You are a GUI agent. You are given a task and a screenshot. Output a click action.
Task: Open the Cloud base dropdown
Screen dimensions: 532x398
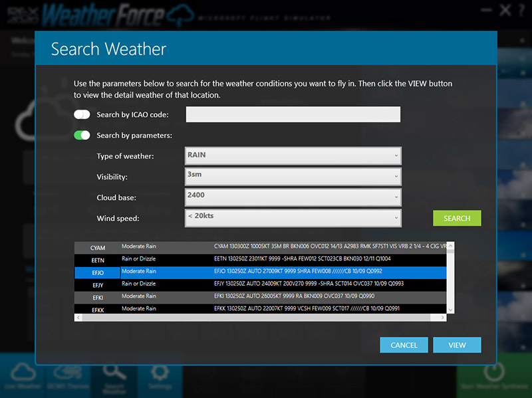point(293,197)
